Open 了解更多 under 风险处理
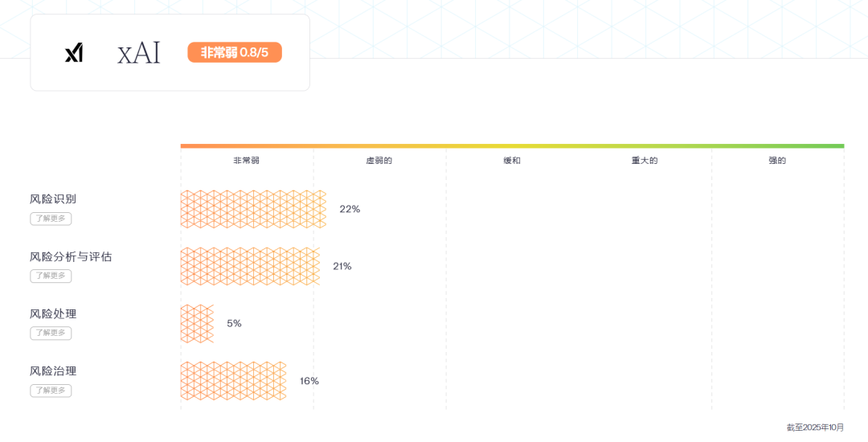 tap(51, 333)
